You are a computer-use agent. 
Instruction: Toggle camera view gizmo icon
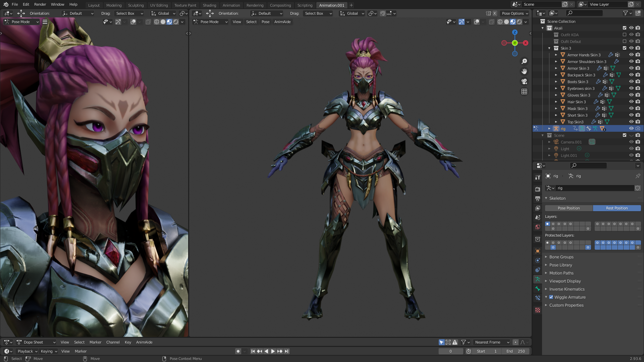(x=524, y=81)
